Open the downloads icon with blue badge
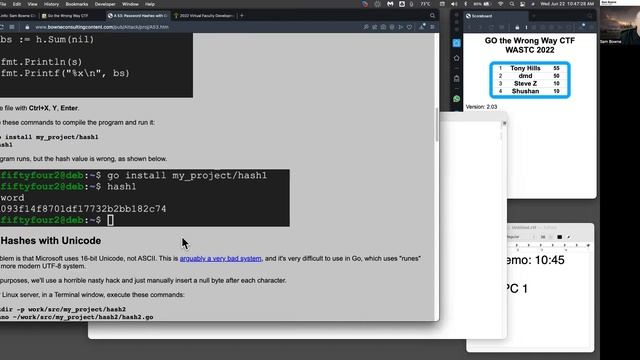Image resolution: width=640 pixels, height=360 pixels. tap(422, 27)
